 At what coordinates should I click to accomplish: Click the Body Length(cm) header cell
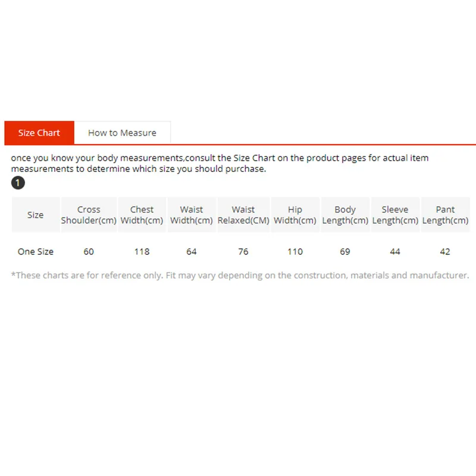click(x=345, y=215)
